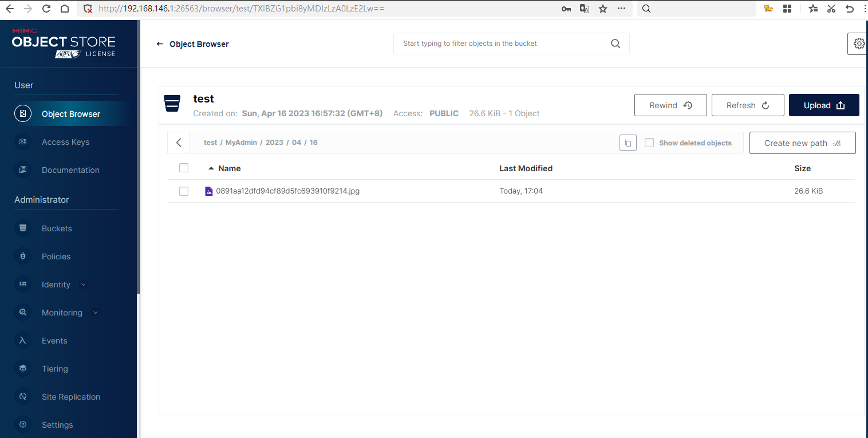Click Create new path button

[x=802, y=143]
